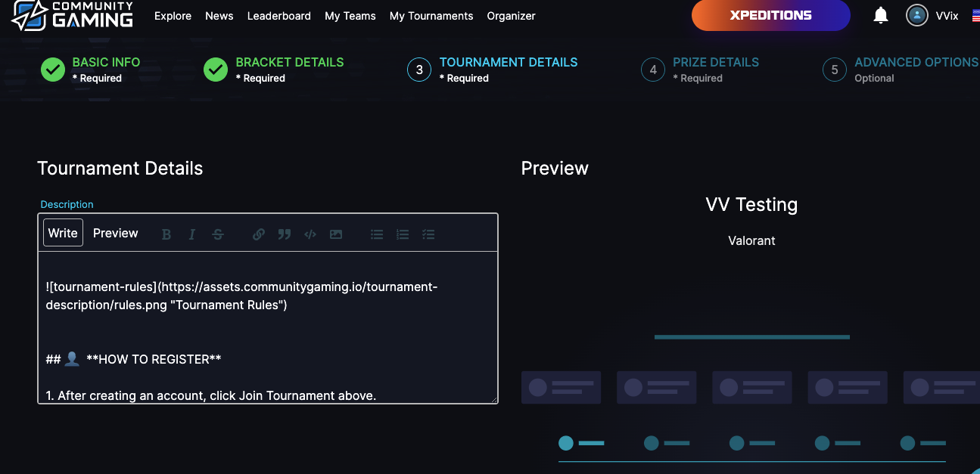Go to My Teams

click(x=350, y=16)
